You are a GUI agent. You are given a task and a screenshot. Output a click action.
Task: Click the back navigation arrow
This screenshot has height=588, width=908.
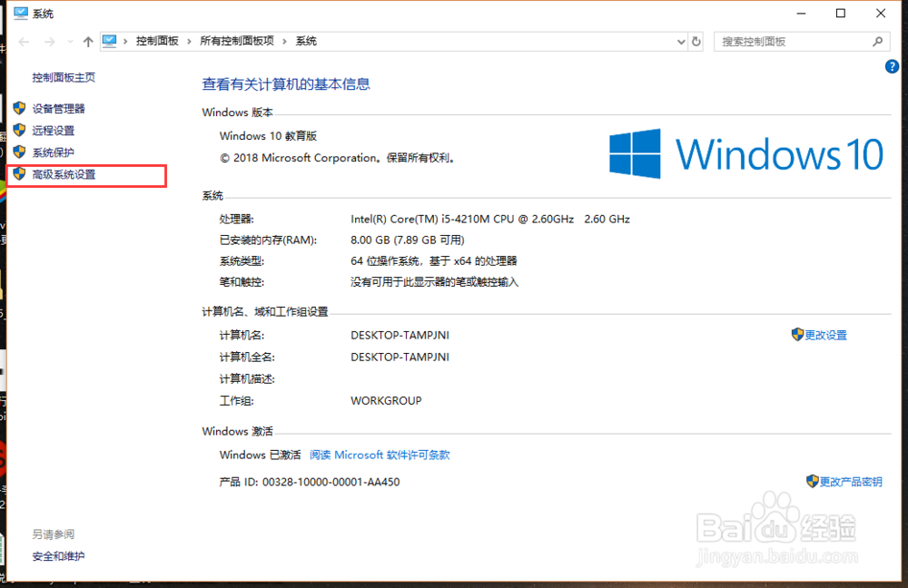(x=24, y=42)
